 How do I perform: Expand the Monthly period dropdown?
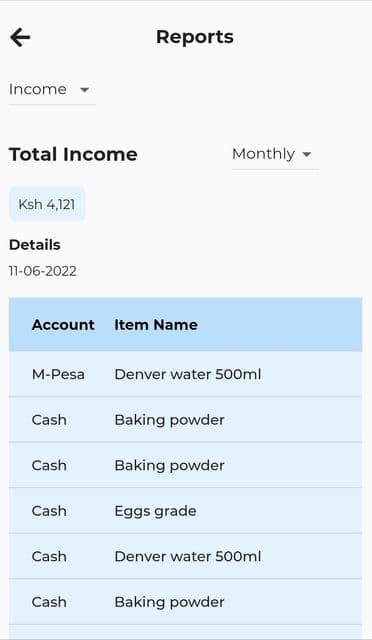[x=275, y=155]
